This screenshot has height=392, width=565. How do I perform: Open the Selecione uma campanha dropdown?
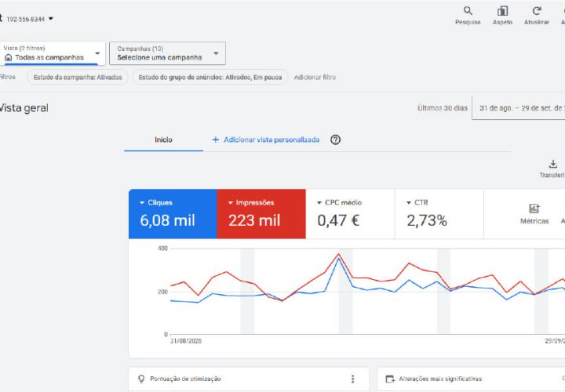point(168,53)
